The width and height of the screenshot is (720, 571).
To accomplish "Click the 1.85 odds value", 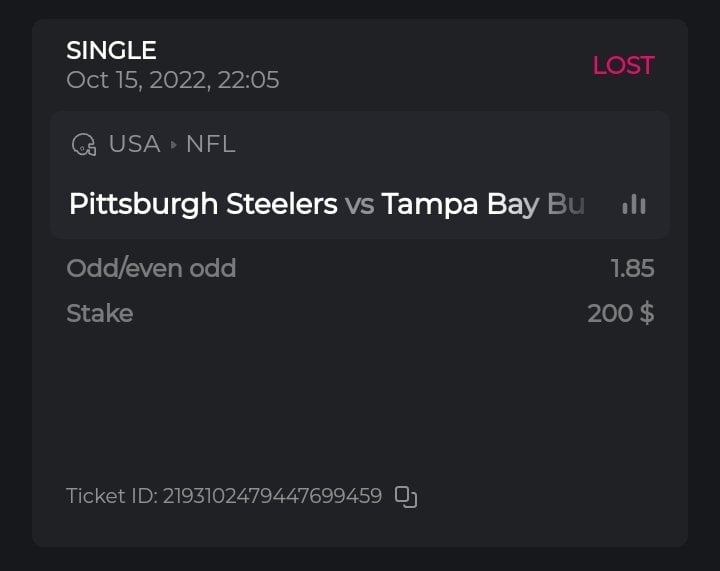I will [x=632, y=268].
